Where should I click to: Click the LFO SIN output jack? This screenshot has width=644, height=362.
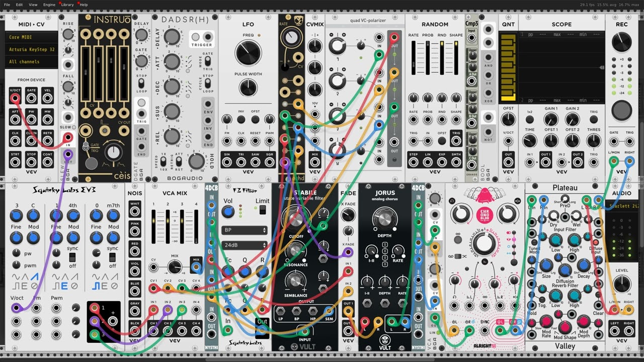[x=226, y=162]
